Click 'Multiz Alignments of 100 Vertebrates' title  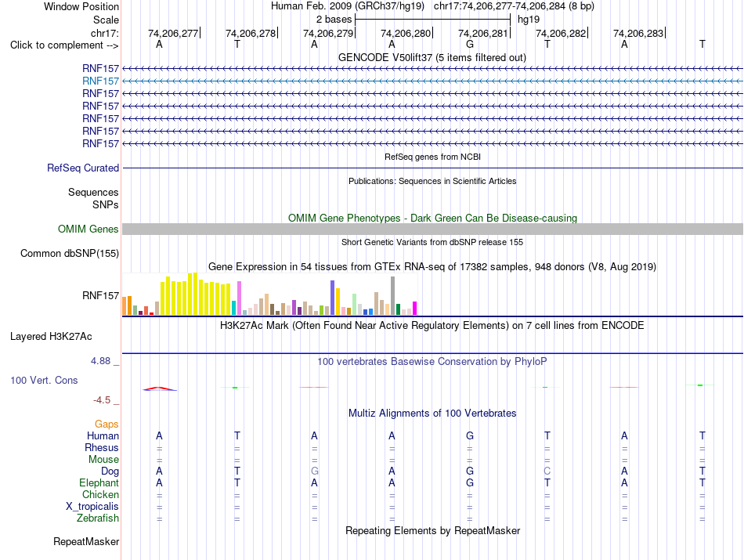(432, 413)
